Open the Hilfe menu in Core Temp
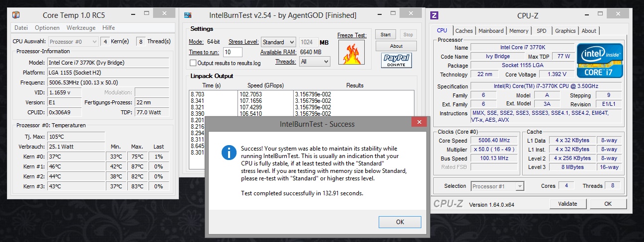The height and width of the screenshot is (242, 644). [x=108, y=28]
